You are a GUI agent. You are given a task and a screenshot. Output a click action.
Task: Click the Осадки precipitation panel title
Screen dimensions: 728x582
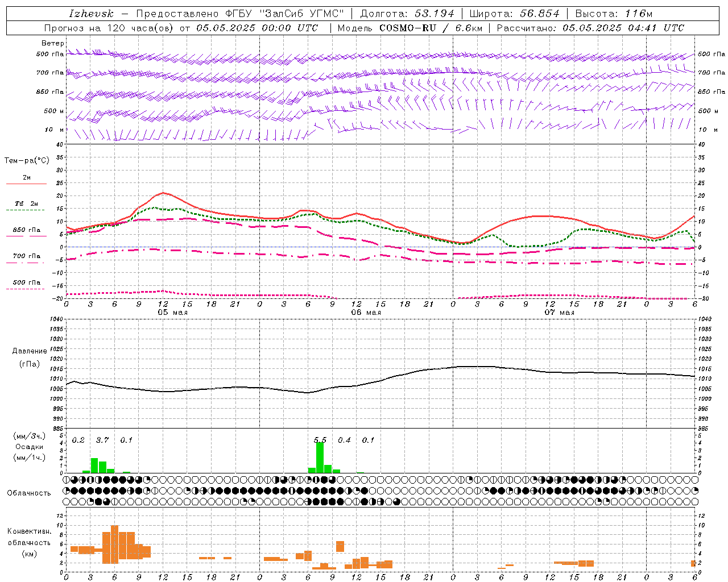click(29, 447)
